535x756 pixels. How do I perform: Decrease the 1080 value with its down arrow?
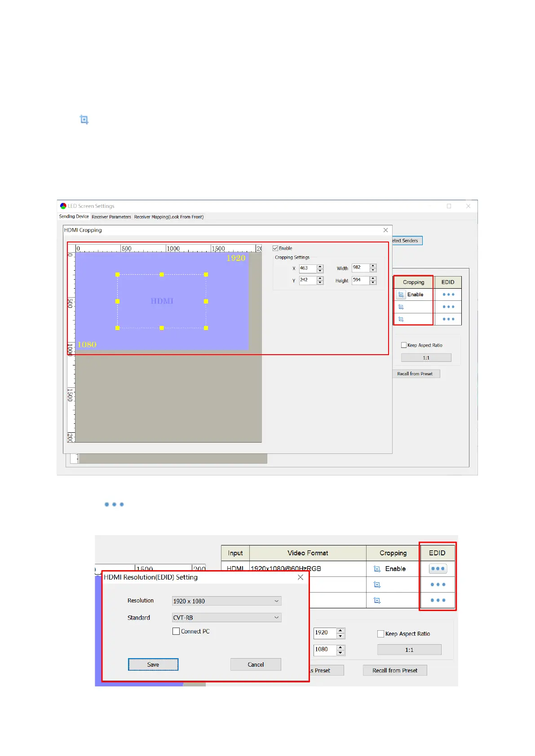340,653
